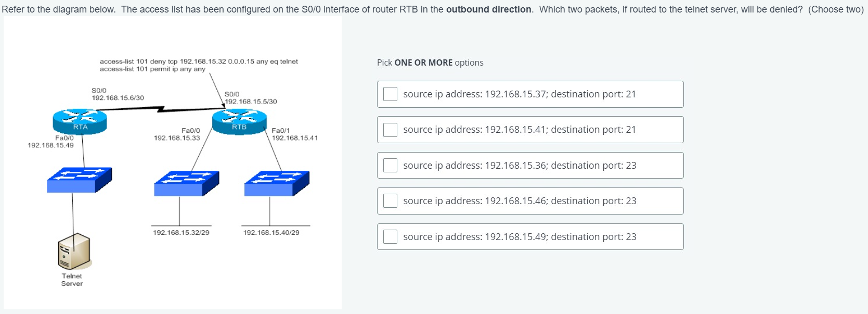Click the 192.168.15.5/30 interface address label

pyautogui.click(x=251, y=102)
